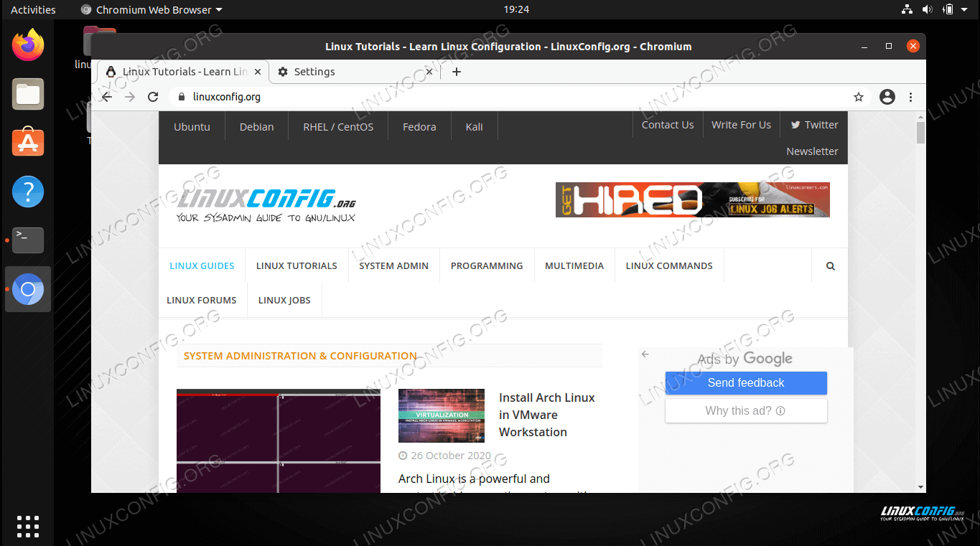This screenshot has width=980, height=546.
Task: Open the 19:24 clock calendar
Action: pyautogui.click(x=516, y=9)
